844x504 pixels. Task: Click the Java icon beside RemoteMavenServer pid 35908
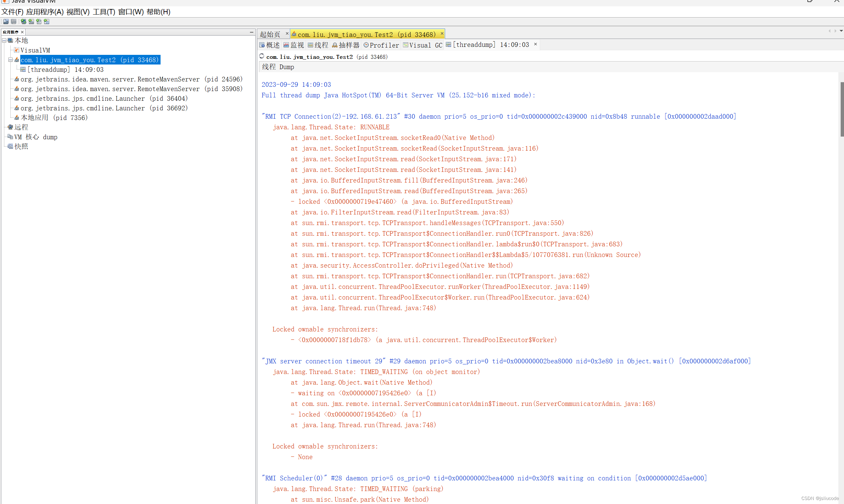16,89
